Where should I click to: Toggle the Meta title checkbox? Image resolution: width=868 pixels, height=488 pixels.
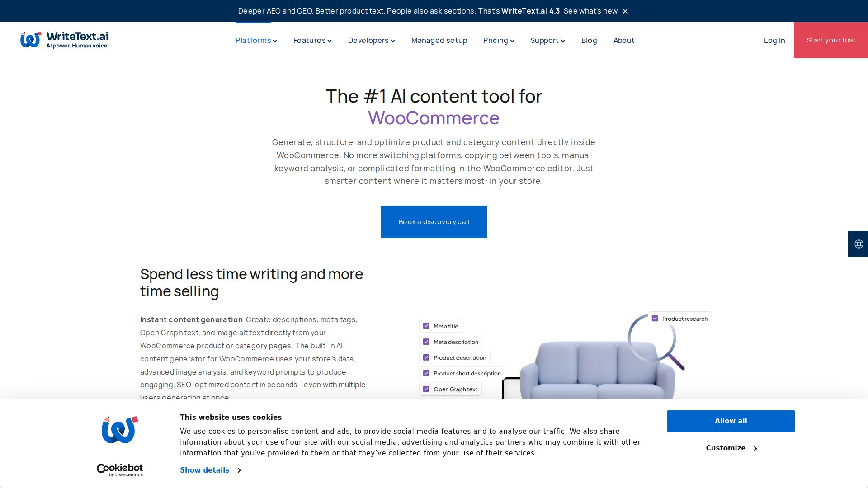coord(426,325)
